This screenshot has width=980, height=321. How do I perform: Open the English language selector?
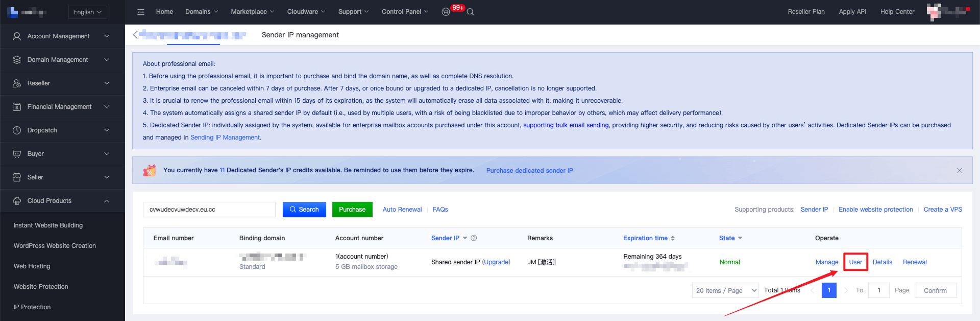(87, 12)
